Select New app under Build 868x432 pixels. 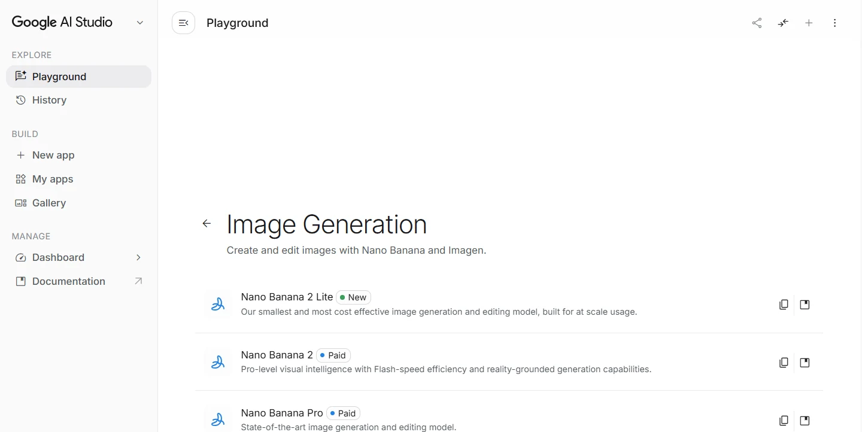(x=78, y=155)
